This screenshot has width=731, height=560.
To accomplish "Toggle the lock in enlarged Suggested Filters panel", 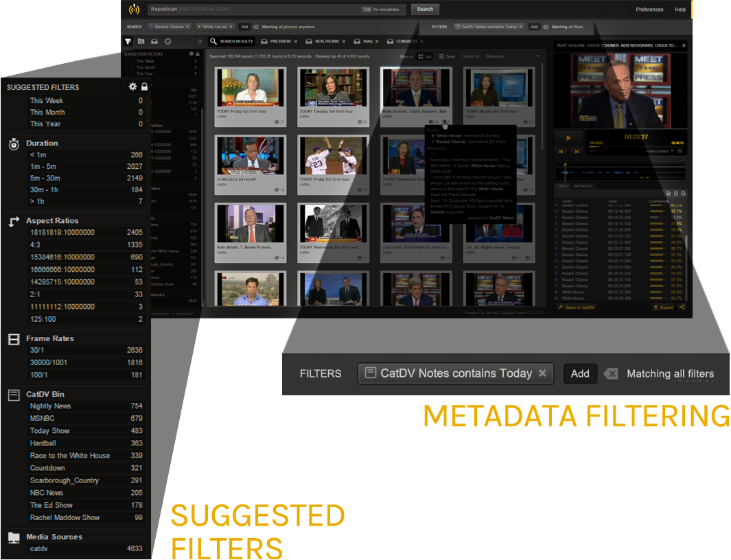I will pyautogui.click(x=145, y=86).
